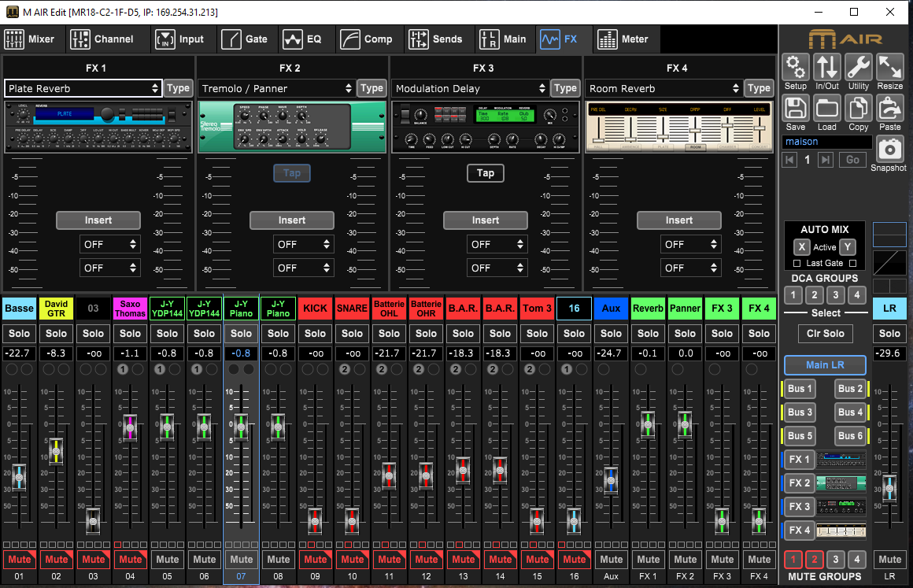The image size is (913, 588).
Task: Open FX 1 second insert OFF dropdown
Action: pos(110,268)
